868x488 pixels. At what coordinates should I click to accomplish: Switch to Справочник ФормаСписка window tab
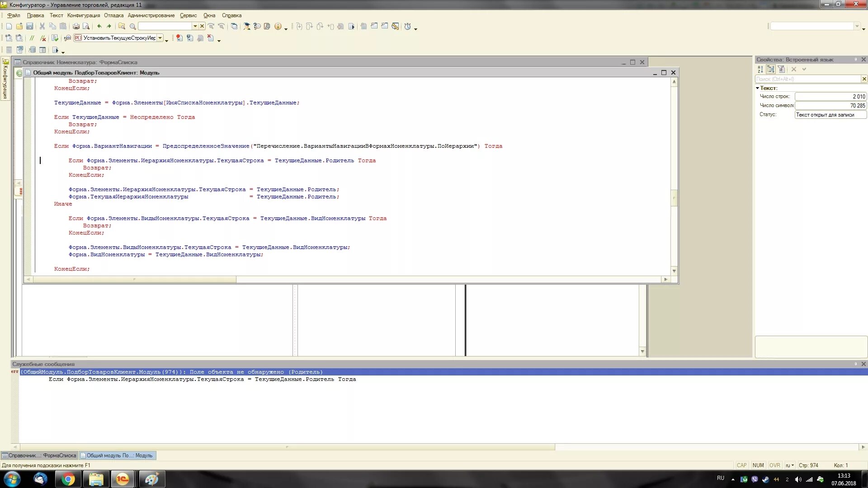coord(39,455)
